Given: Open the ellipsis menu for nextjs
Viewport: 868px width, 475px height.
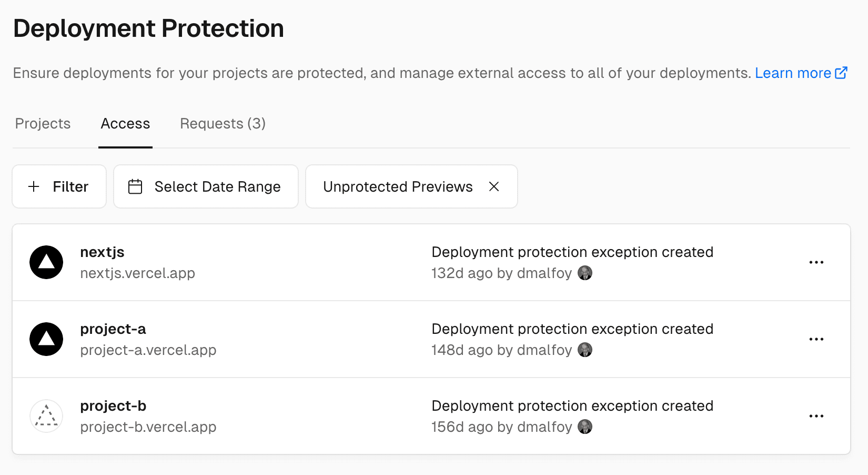Looking at the screenshot, I should [x=816, y=262].
